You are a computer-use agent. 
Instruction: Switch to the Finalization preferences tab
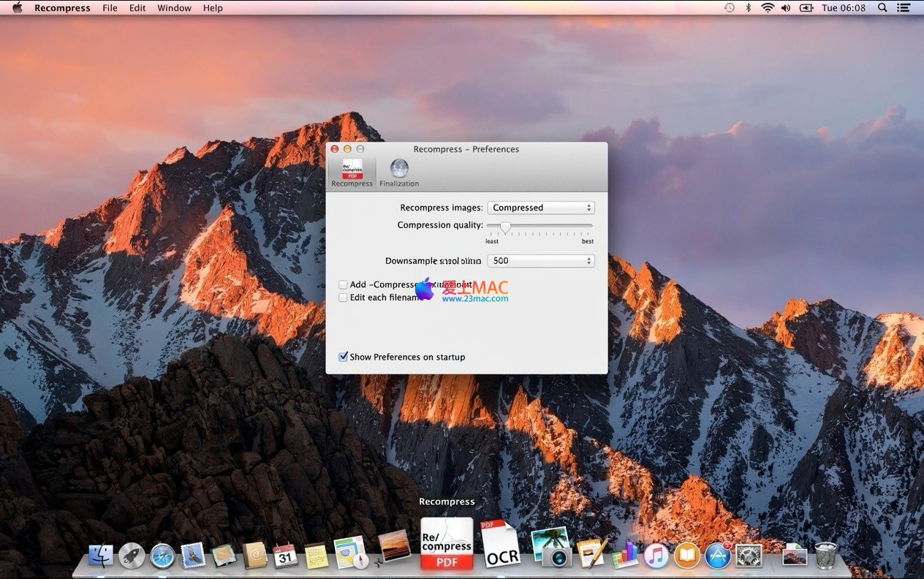pos(399,173)
